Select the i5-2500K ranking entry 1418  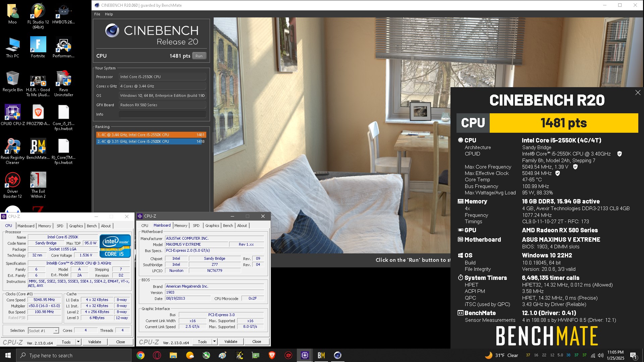point(151,141)
